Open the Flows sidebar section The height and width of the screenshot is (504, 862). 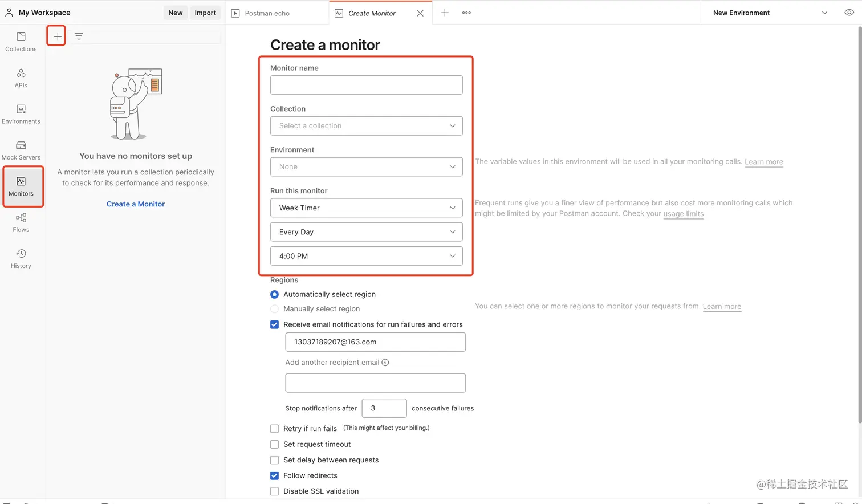(21, 223)
